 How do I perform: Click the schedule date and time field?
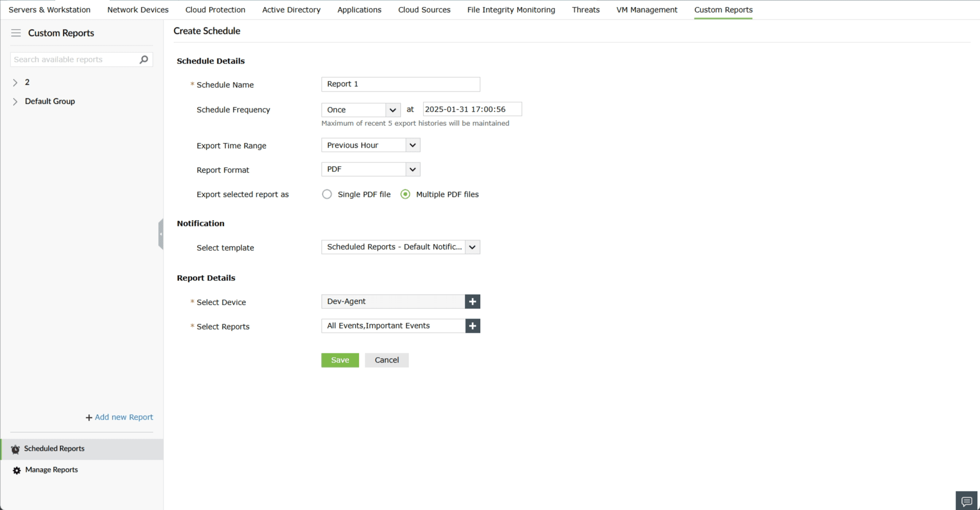[472, 110]
